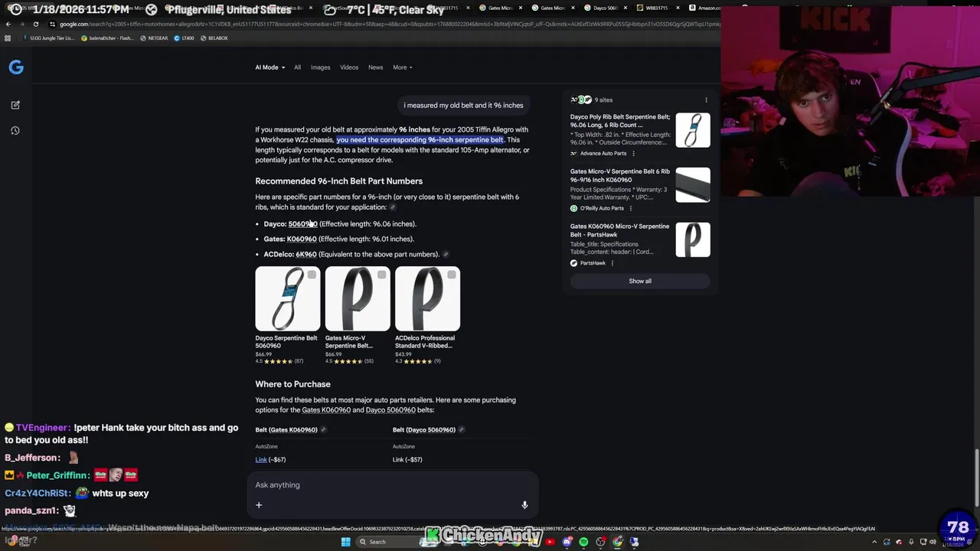980x551 pixels.
Task: Tick checkbox on Gates Micro-V product image
Action: pyautogui.click(x=381, y=275)
